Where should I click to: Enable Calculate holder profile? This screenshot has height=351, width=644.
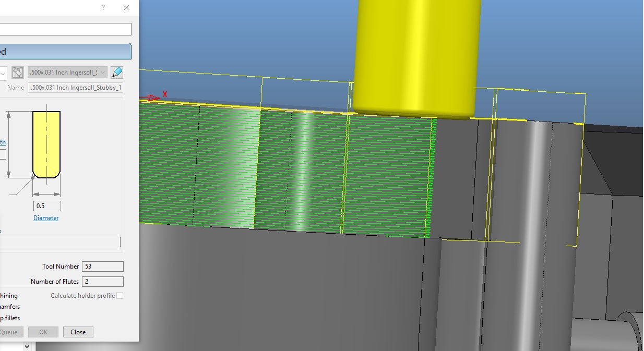pos(119,295)
